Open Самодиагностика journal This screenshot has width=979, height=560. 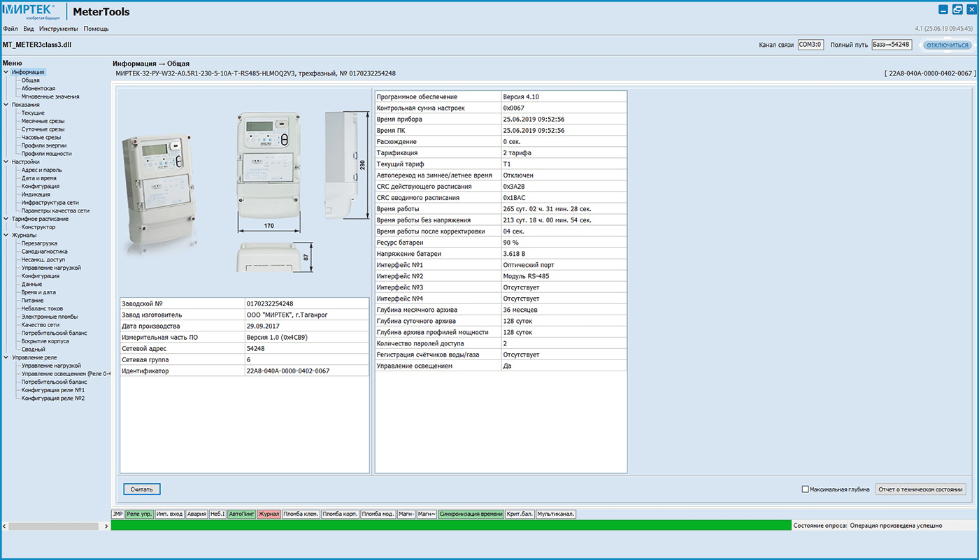click(44, 252)
